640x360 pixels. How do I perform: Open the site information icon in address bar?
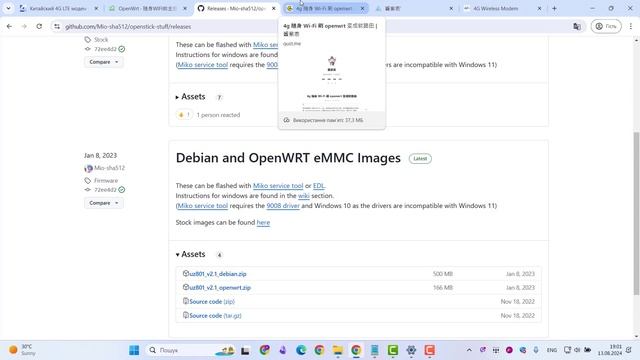click(57, 27)
